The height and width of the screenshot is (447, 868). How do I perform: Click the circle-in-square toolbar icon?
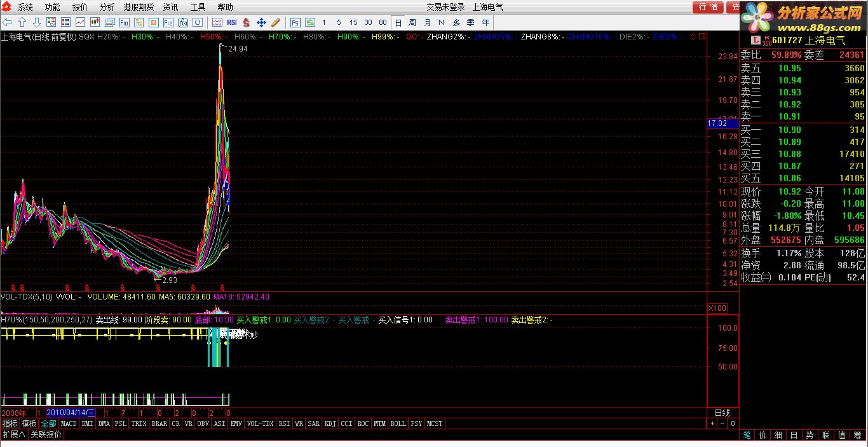(x=198, y=22)
